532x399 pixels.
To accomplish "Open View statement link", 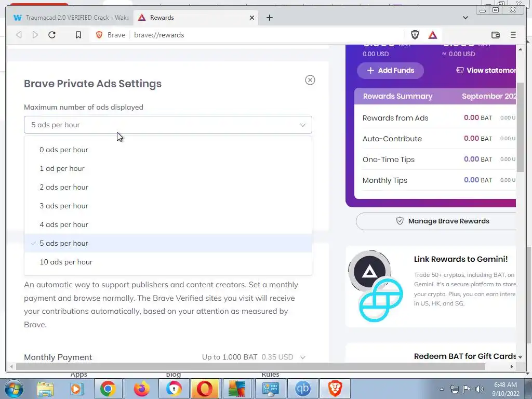I will click(x=486, y=70).
